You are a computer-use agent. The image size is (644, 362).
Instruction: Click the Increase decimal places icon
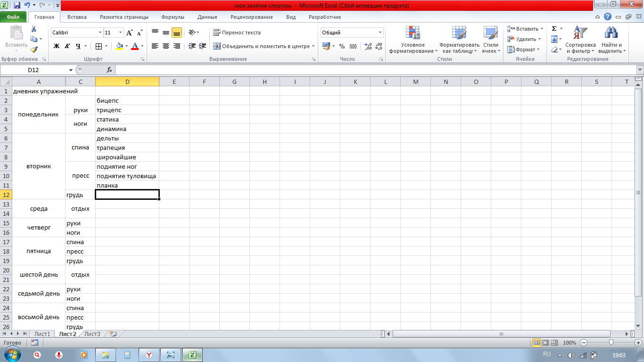pos(368,46)
